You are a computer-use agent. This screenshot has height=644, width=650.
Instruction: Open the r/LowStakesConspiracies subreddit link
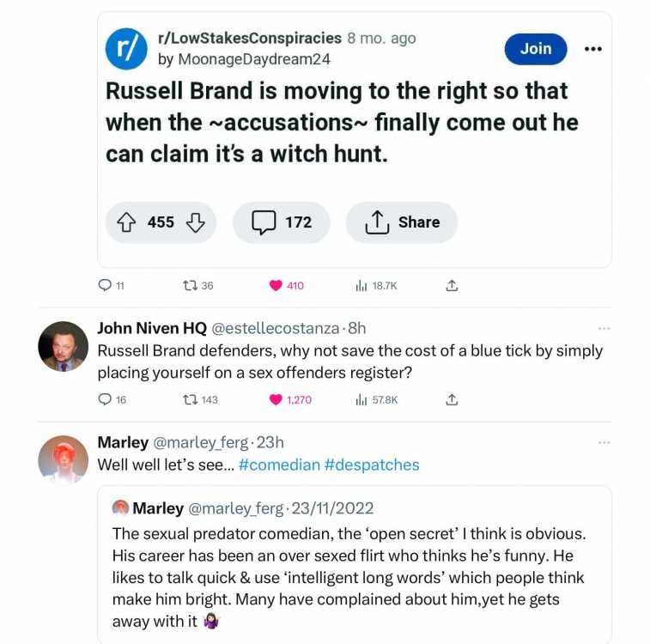coord(250,38)
